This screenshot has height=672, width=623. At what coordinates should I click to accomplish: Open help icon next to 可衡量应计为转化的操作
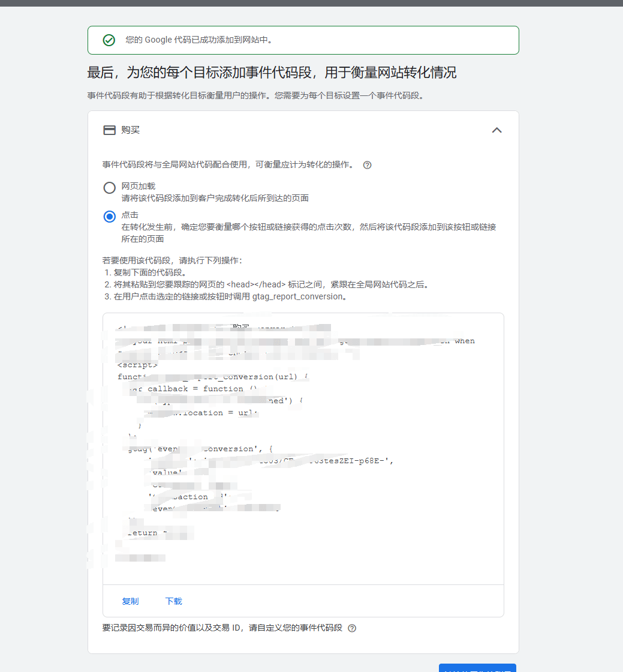pyautogui.click(x=367, y=165)
